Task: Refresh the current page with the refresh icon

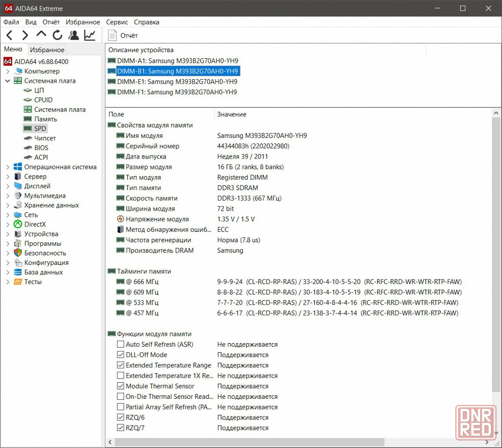Action: [57, 35]
